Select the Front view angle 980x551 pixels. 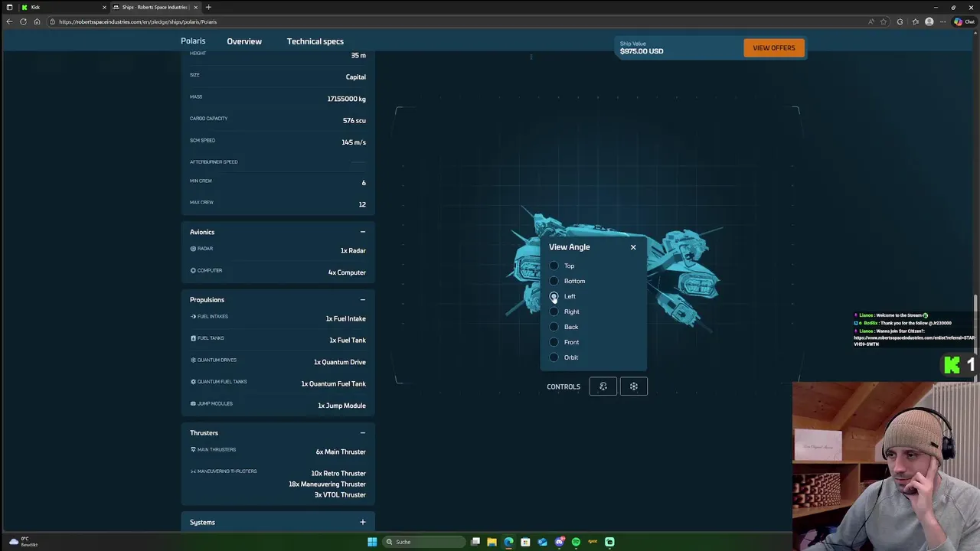(554, 342)
